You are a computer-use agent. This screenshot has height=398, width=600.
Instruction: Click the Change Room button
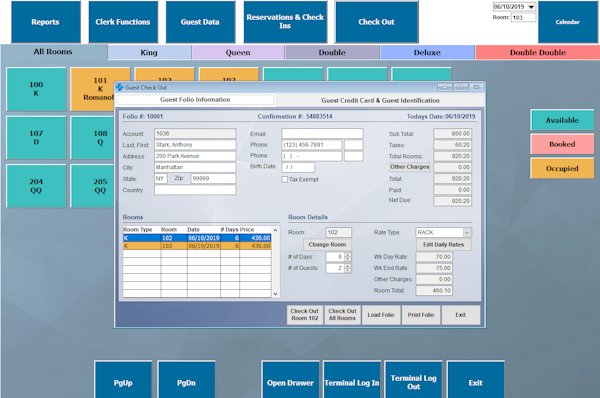(327, 245)
